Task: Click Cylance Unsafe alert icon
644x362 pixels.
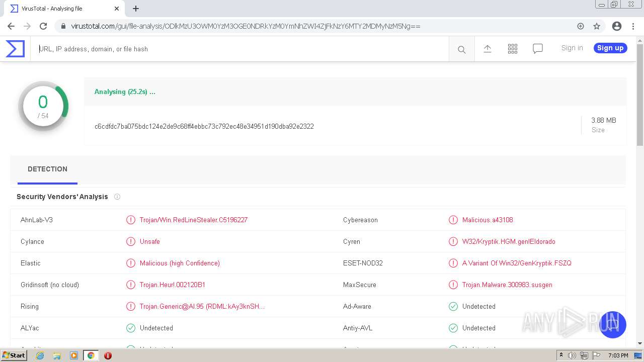Action: (131, 241)
